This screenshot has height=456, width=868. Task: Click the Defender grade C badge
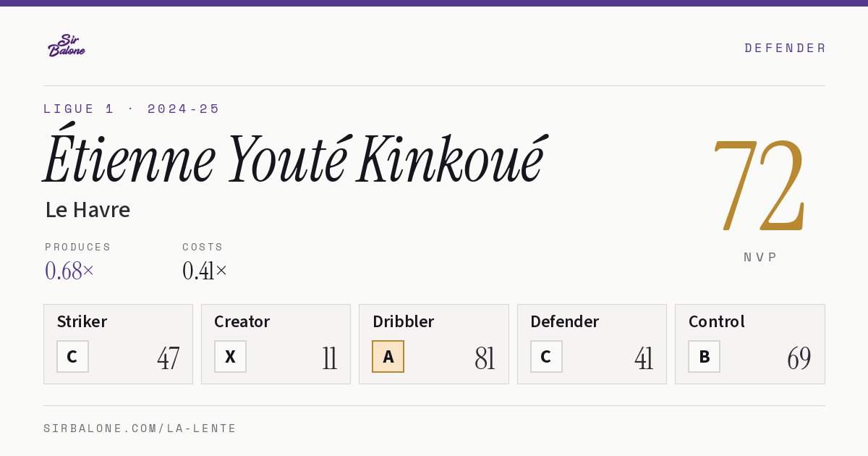[x=546, y=356]
